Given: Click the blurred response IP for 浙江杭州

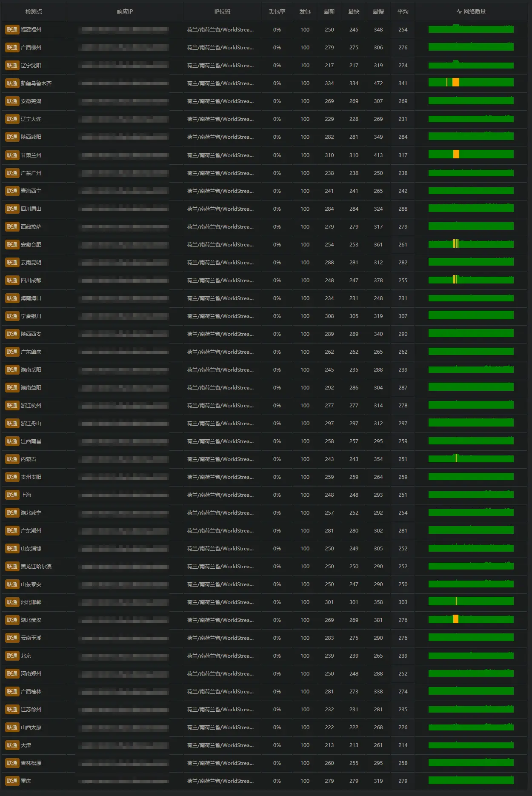Looking at the screenshot, I should 125,406.
